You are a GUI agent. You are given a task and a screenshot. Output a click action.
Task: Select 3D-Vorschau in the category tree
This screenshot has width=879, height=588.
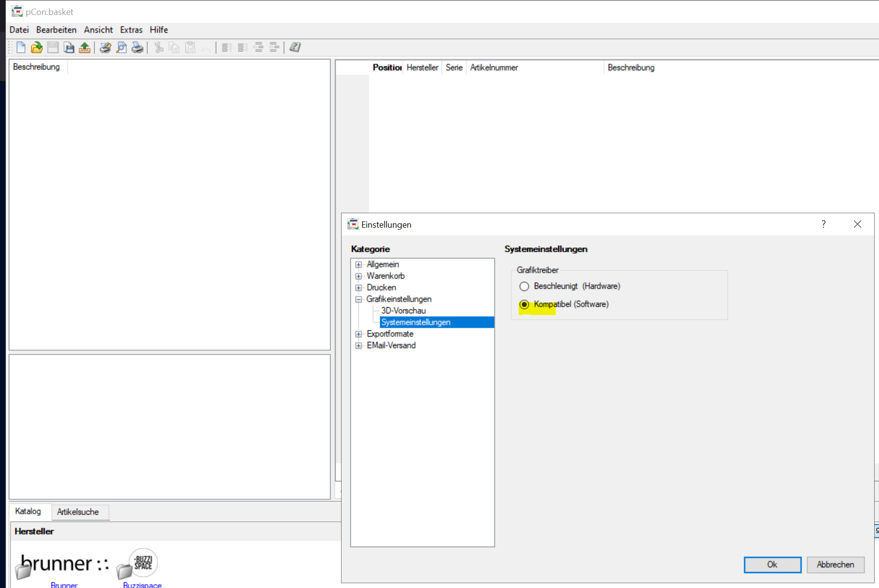(x=403, y=311)
